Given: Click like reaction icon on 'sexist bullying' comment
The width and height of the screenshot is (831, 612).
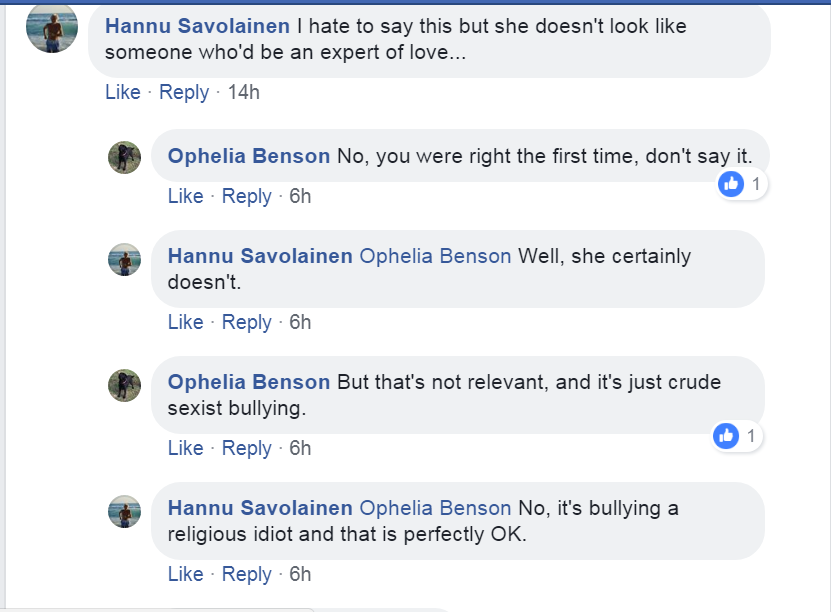Looking at the screenshot, I should pyautogui.click(x=727, y=436).
